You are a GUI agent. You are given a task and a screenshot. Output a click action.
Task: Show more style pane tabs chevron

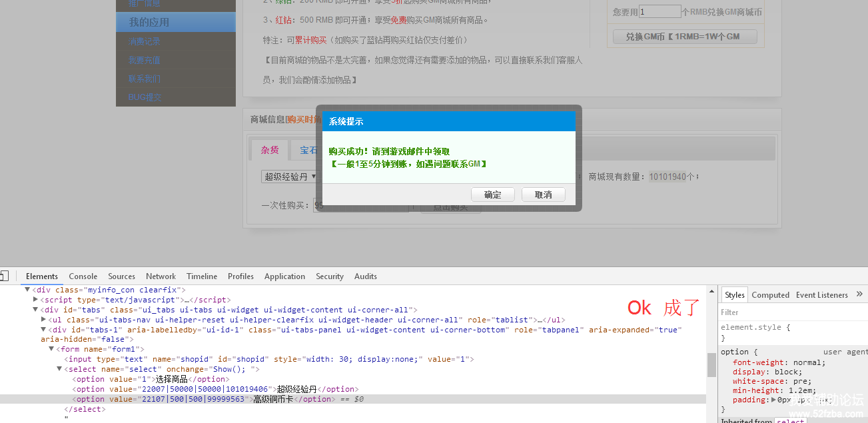[x=859, y=294]
